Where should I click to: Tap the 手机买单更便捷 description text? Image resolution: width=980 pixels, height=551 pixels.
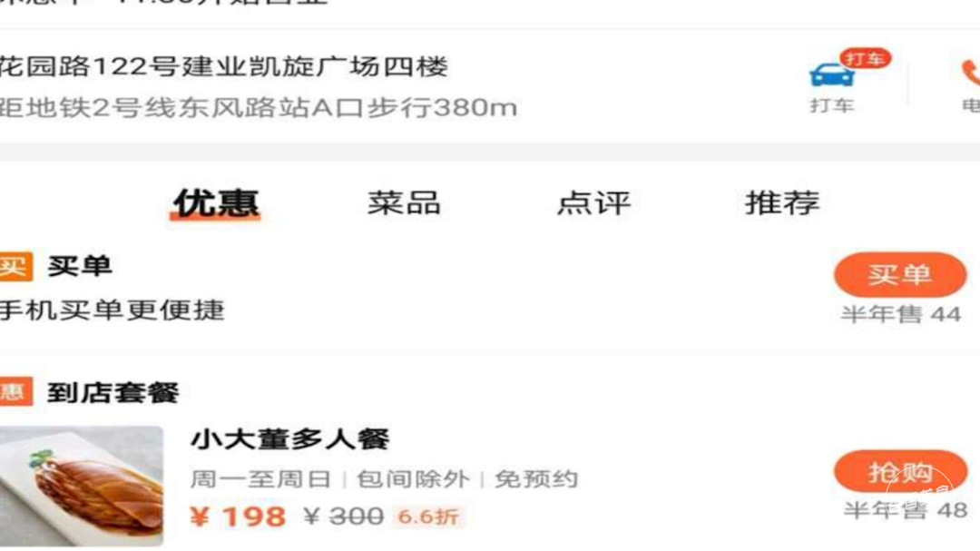tap(112, 310)
